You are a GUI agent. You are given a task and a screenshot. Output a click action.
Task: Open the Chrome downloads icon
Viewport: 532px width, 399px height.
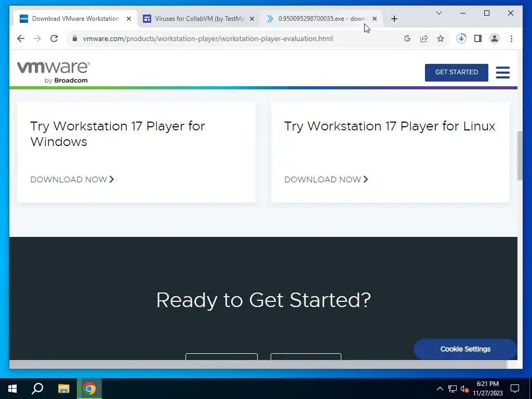tap(461, 38)
